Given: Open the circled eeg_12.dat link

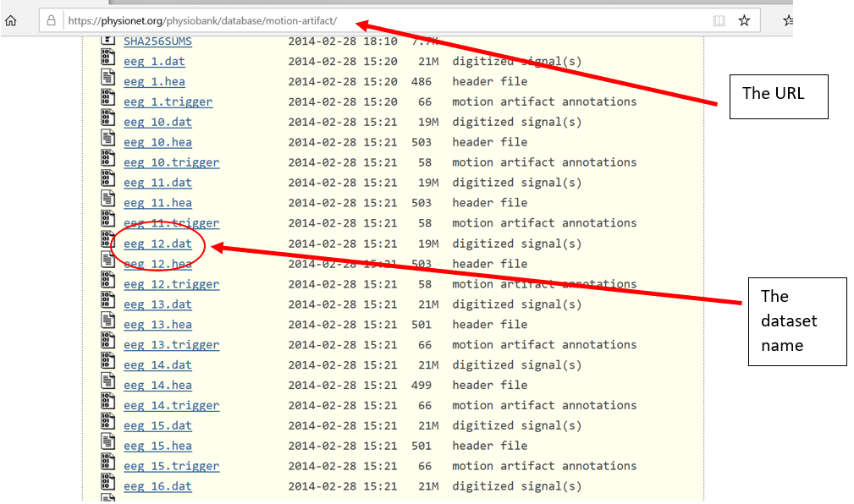Looking at the screenshot, I should (x=157, y=244).
